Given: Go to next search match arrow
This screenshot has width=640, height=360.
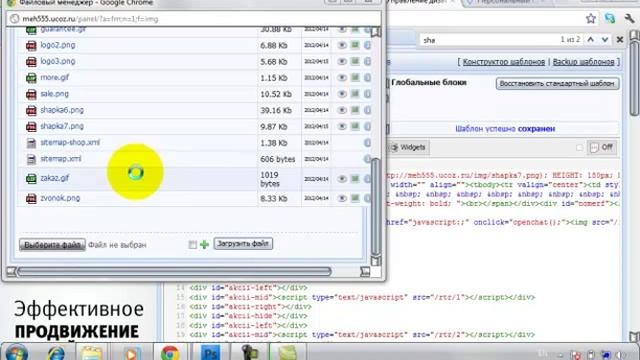Looking at the screenshot, I should tap(605, 40).
